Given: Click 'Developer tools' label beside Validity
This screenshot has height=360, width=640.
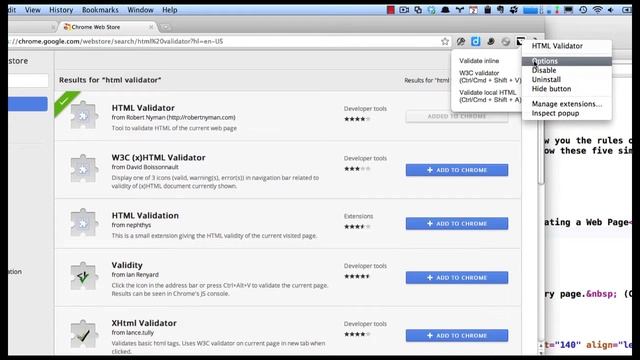Looking at the screenshot, I should tap(365, 266).
